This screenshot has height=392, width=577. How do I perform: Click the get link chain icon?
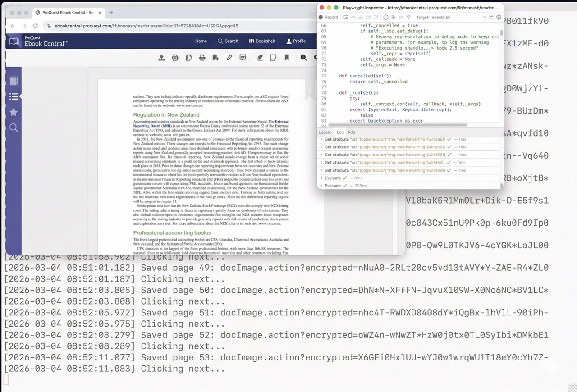(x=229, y=58)
